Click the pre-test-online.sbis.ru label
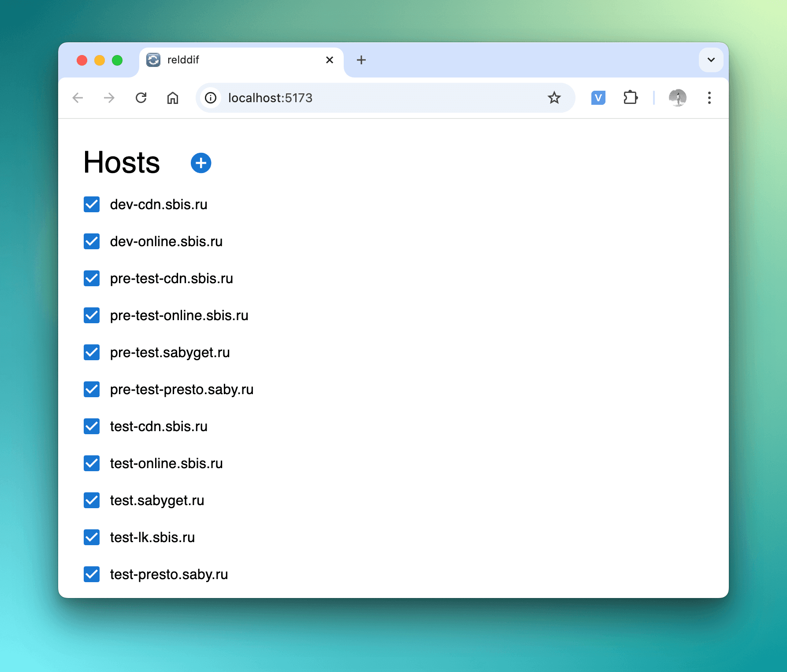 click(x=179, y=315)
